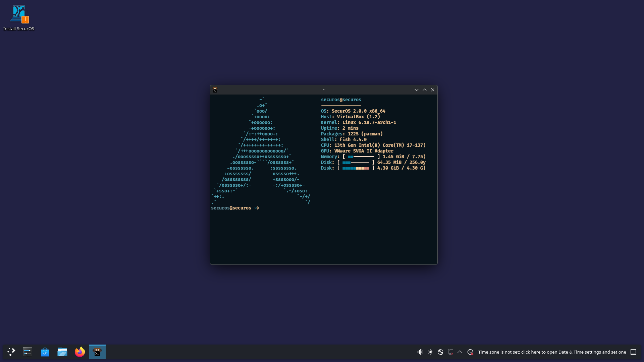This screenshot has width=644, height=362.
Task: Expand the hidden system tray icons
Action: [460, 352]
